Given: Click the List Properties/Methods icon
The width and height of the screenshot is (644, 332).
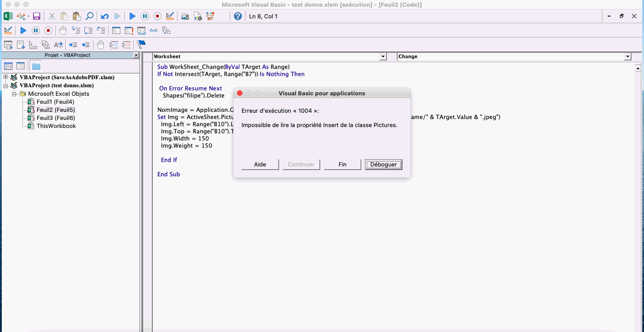Looking at the screenshot, I should [x=8, y=45].
